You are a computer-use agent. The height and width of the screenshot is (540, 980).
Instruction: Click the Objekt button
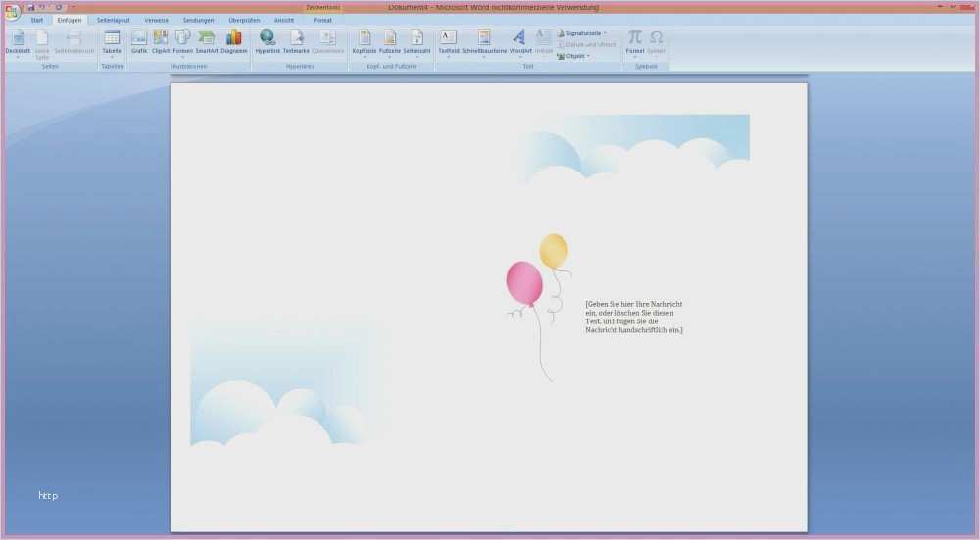tap(574, 56)
